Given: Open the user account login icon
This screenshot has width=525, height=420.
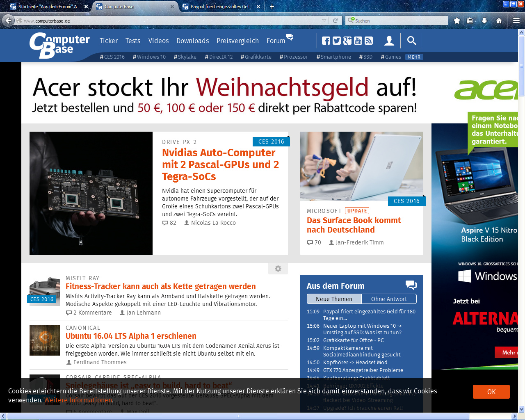Looking at the screenshot, I should pos(389,41).
